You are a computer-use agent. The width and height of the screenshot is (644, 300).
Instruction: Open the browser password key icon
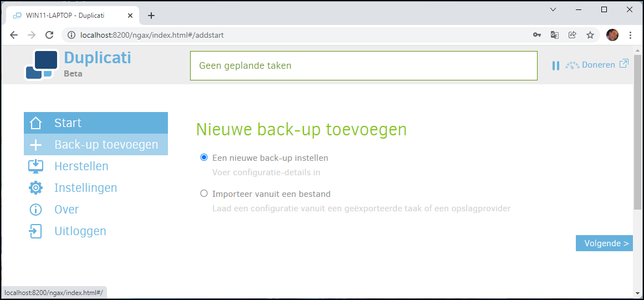(537, 35)
